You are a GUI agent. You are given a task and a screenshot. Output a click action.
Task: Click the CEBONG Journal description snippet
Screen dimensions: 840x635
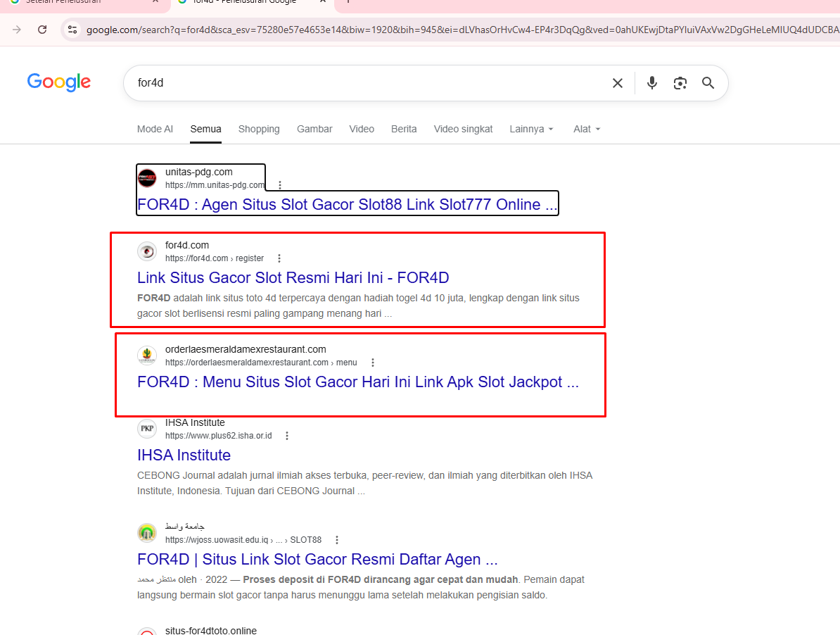tap(365, 484)
